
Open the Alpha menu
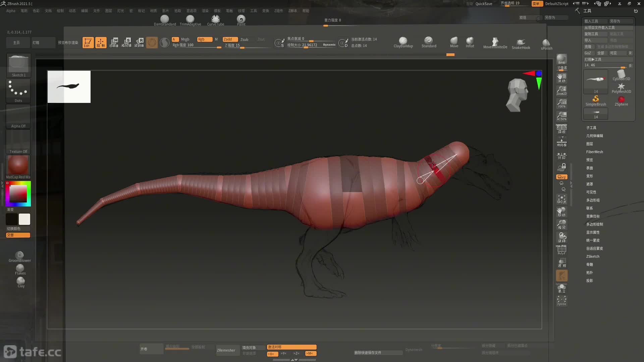click(11, 11)
